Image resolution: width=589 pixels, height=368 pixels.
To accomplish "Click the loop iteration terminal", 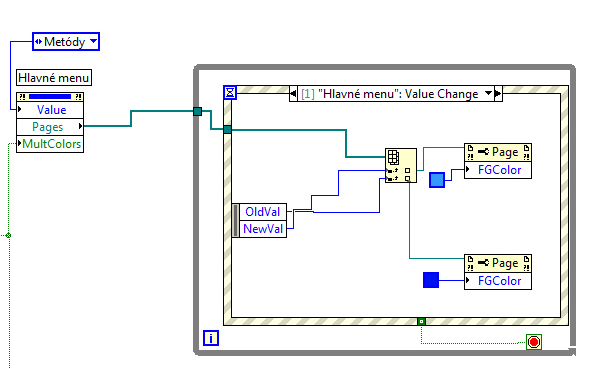I will coord(211,338).
